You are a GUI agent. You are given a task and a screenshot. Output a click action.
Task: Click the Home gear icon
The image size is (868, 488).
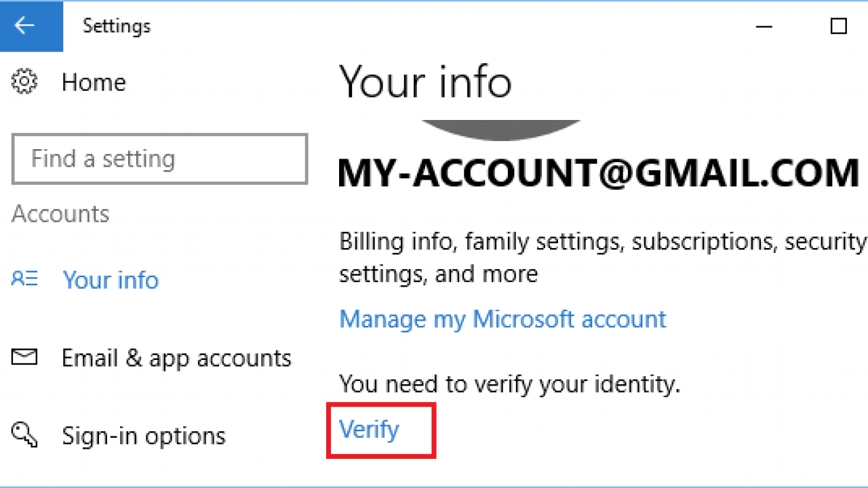[x=25, y=82]
